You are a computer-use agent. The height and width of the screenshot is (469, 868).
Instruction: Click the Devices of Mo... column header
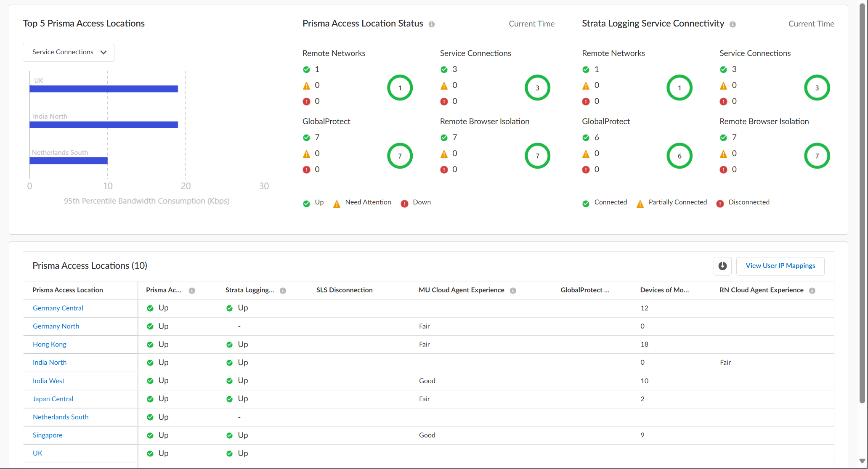[x=664, y=290]
